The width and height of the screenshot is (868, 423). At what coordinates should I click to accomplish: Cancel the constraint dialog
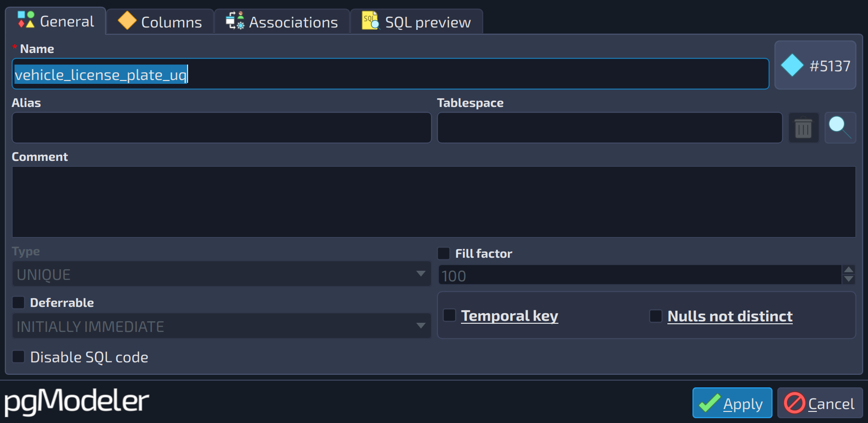click(x=820, y=403)
